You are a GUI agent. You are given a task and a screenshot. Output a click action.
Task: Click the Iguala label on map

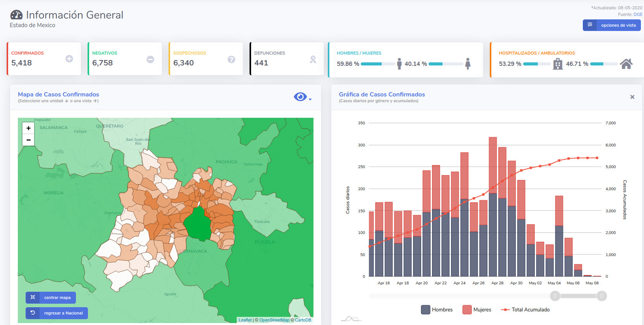click(170, 294)
